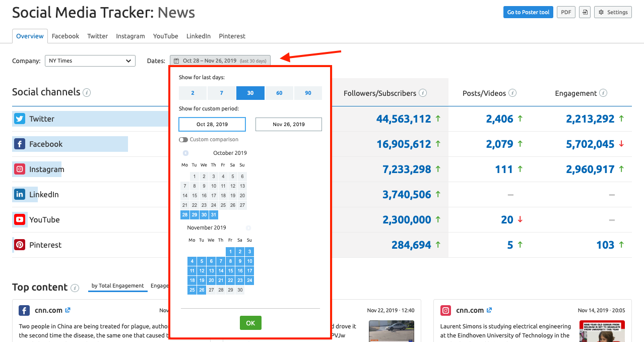
Task: Select the LinkedIn channel icon
Action: pos(19,194)
